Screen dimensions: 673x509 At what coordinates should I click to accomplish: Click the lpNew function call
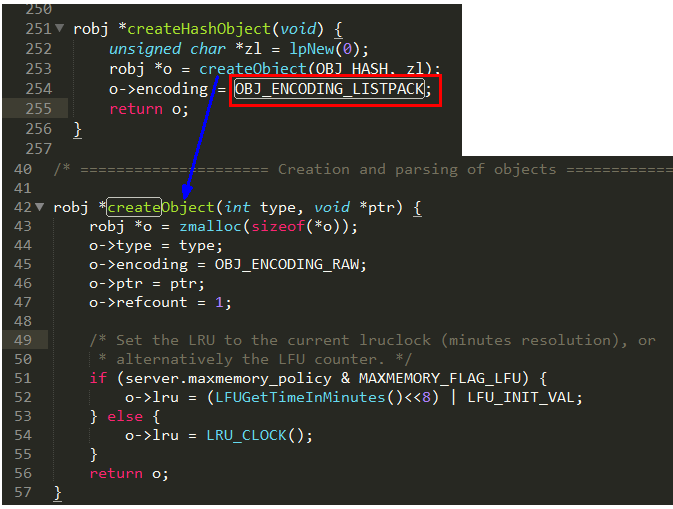click(312, 48)
